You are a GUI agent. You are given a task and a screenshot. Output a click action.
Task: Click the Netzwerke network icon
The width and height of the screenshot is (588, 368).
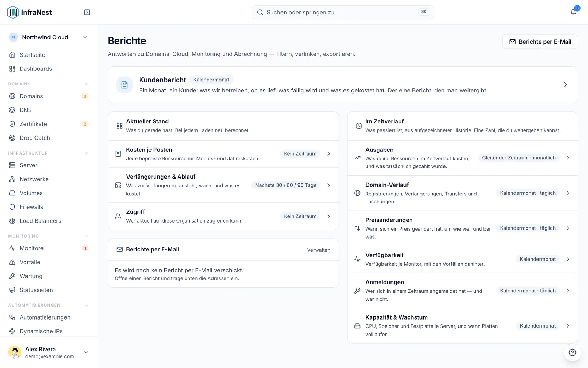click(x=12, y=179)
